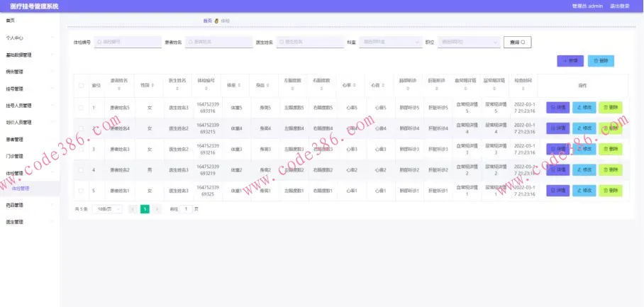The image size is (644, 307).
Task: Check the checkbox for row 患者姓名2
Action: click(x=81, y=170)
